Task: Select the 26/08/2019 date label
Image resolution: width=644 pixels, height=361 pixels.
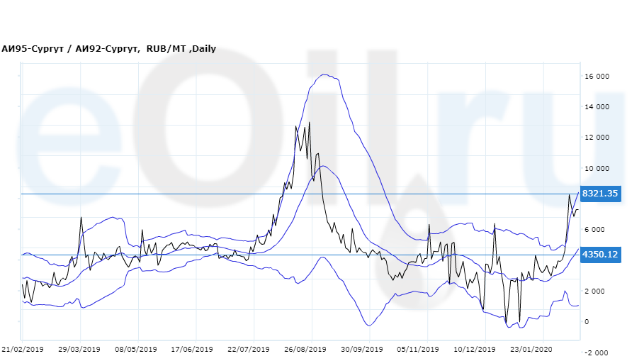Action: [305, 350]
